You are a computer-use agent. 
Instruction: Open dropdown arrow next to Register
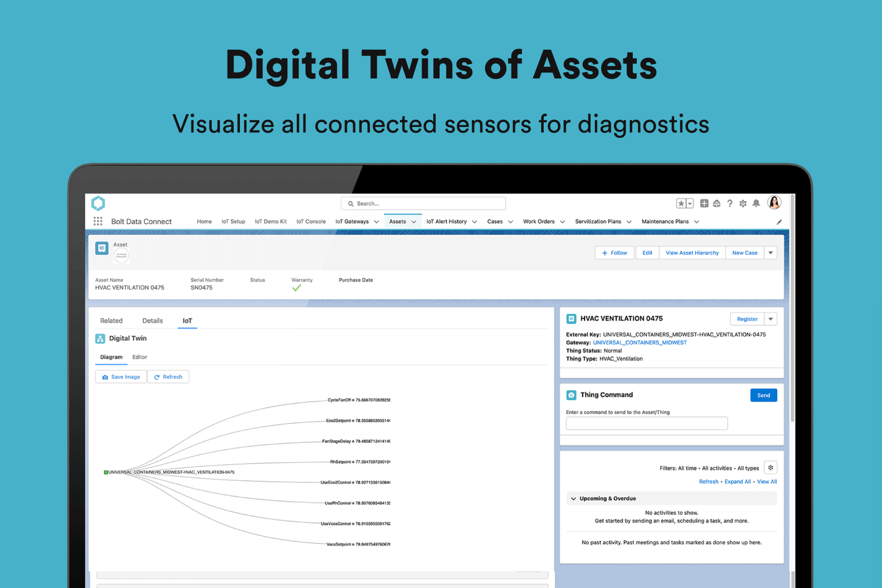pos(770,319)
